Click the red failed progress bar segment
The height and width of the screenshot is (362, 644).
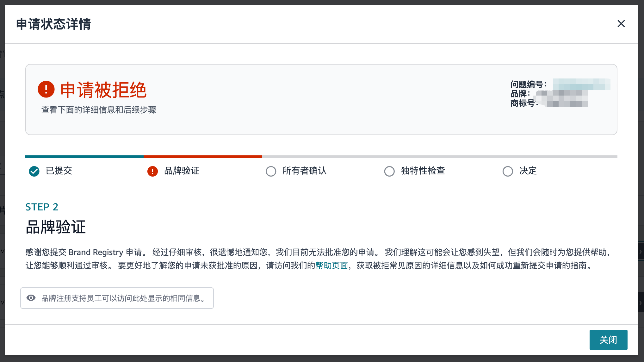point(203,157)
